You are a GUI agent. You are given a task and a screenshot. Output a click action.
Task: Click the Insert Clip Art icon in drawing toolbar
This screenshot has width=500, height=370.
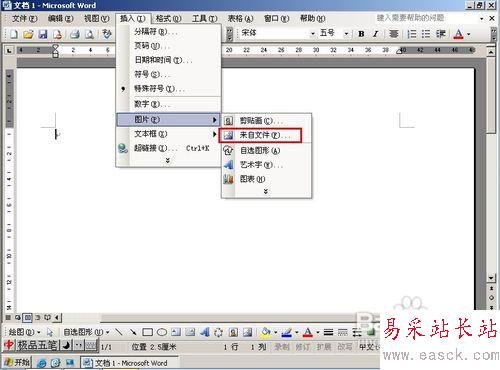[x=233, y=332]
